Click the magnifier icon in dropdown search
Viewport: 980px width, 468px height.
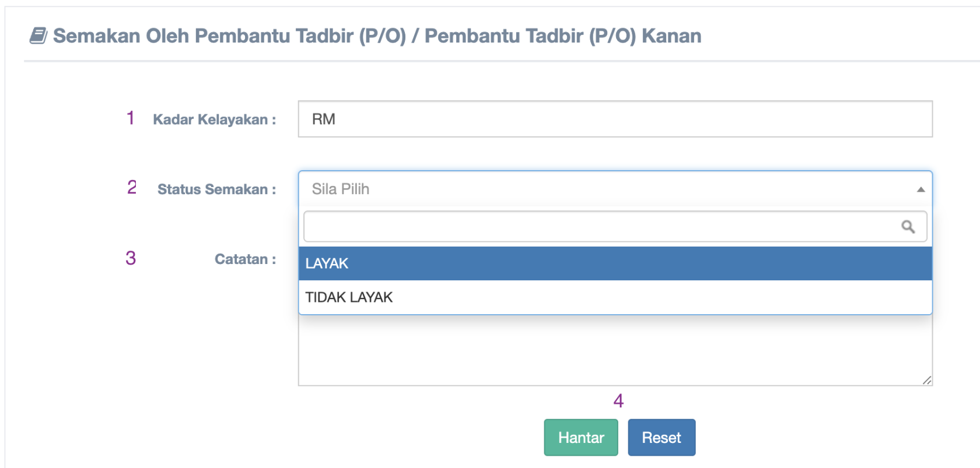click(908, 227)
